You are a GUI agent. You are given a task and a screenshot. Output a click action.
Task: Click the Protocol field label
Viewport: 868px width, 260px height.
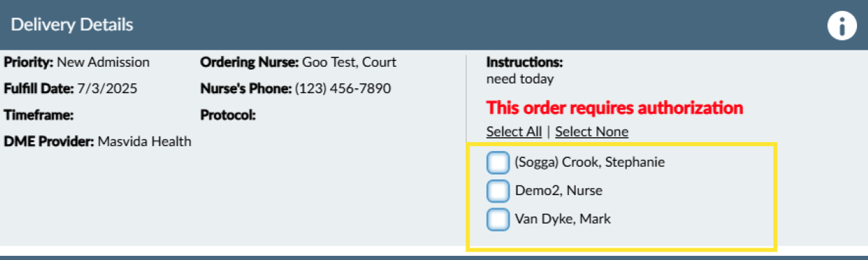tap(228, 114)
